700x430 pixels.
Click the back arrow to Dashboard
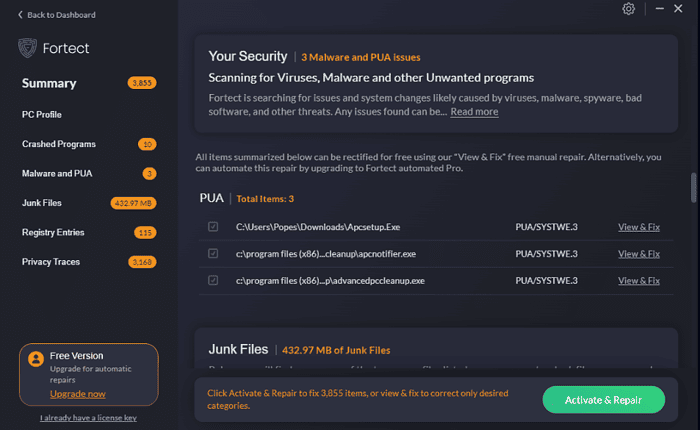[x=21, y=15]
